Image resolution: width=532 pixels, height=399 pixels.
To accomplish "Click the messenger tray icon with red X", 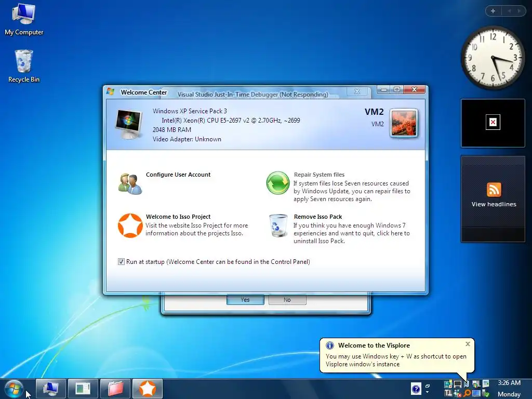I will click(x=458, y=393).
